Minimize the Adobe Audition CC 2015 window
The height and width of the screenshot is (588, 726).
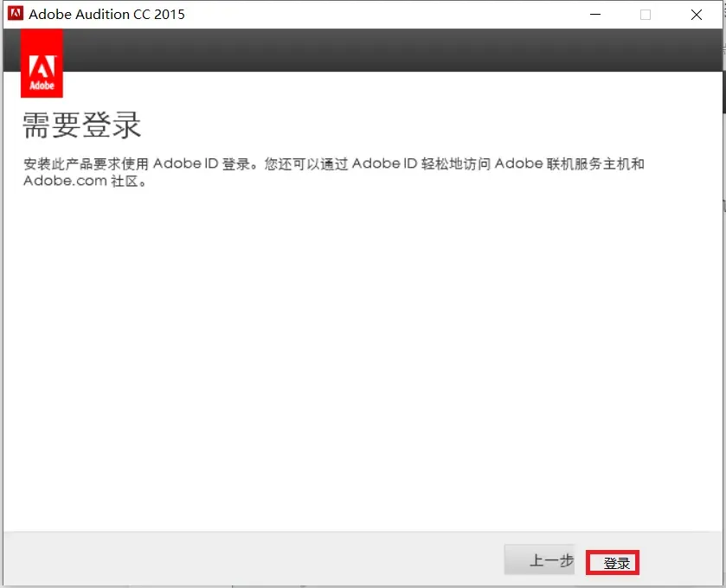tap(595, 15)
